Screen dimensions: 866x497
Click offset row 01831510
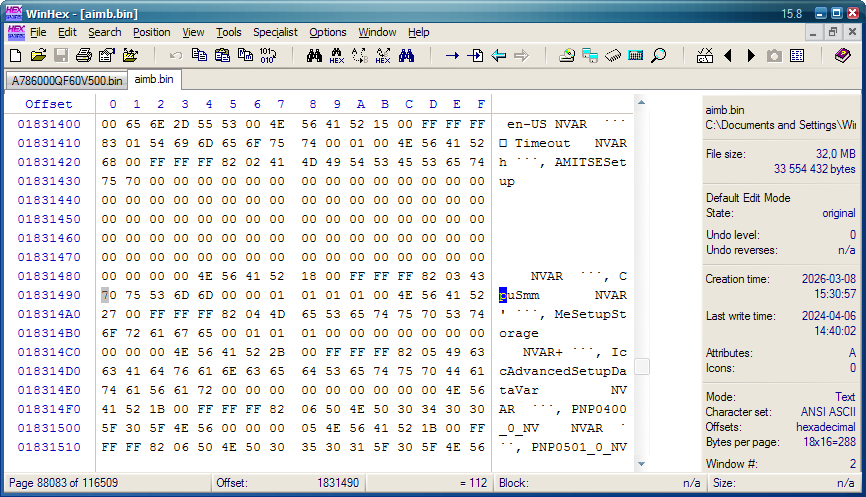click(49, 447)
